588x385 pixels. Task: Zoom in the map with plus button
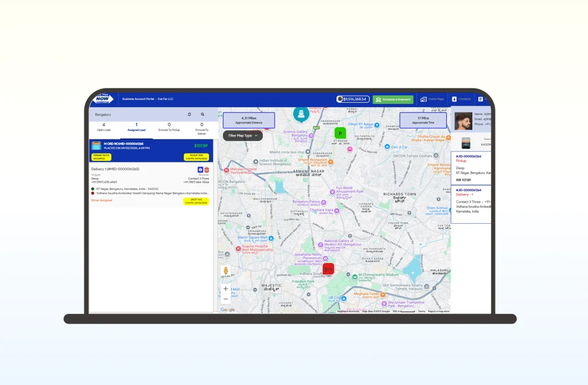click(x=226, y=289)
